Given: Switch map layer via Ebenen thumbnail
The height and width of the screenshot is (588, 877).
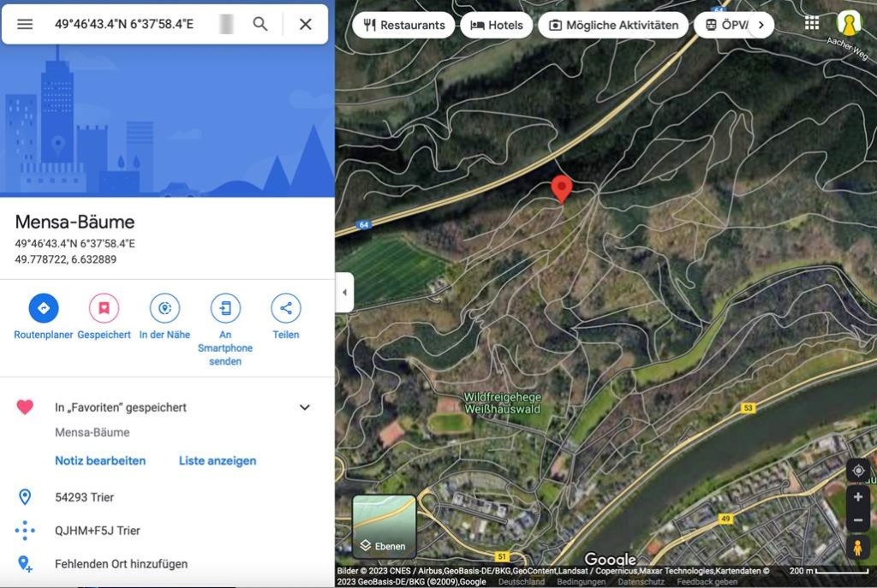Looking at the screenshot, I should pyautogui.click(x=385, y=526).
